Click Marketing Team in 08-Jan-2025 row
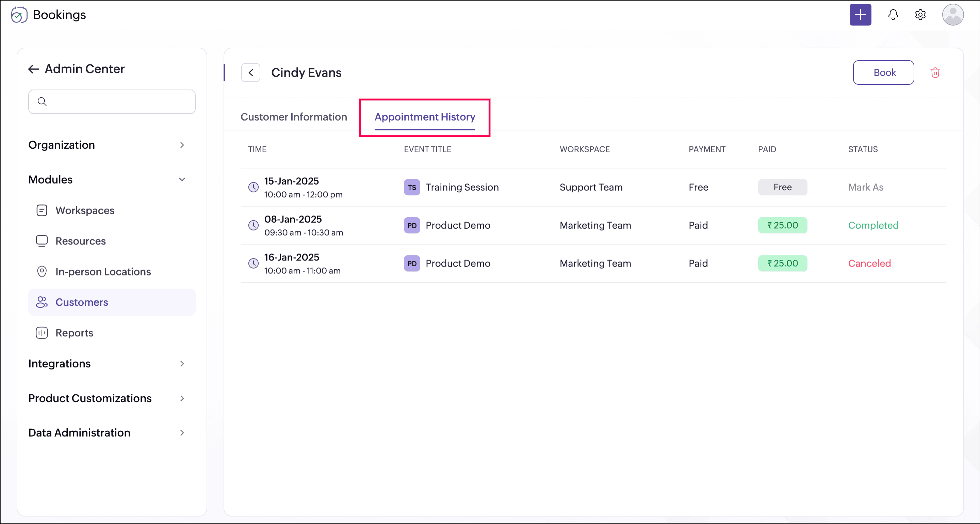The image size is (980, 524). tap(595, 225)
